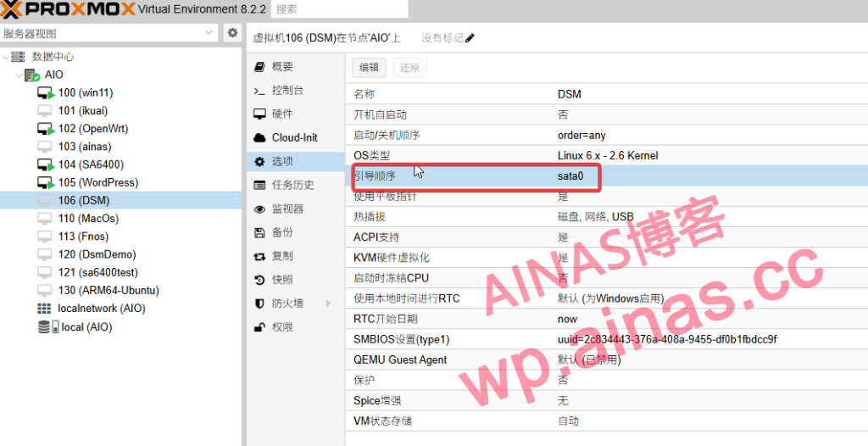Image resolution: width=868 pixels, height=446 pixels.
Task: Open the server view dropdown
Action: coord(209,33)
